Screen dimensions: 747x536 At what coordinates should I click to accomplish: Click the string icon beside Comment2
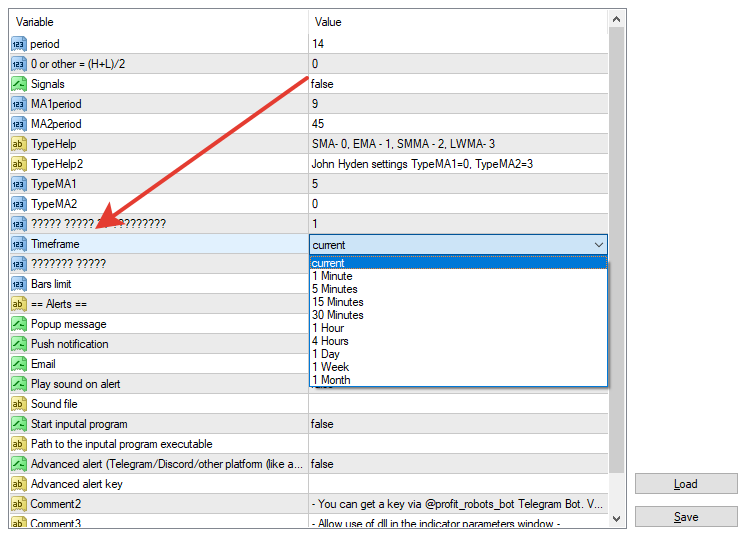[x=19, y=504]
